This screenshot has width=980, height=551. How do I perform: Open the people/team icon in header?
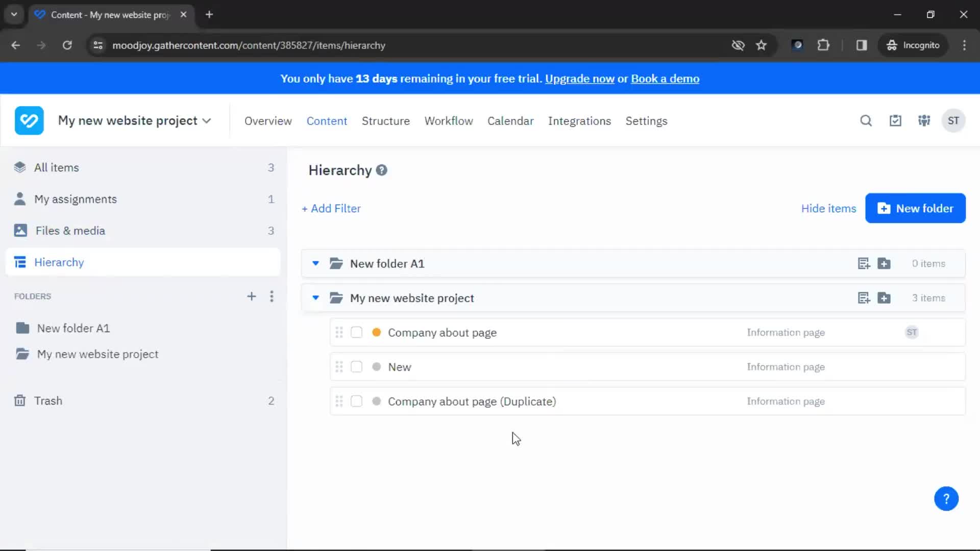(924, 121)
